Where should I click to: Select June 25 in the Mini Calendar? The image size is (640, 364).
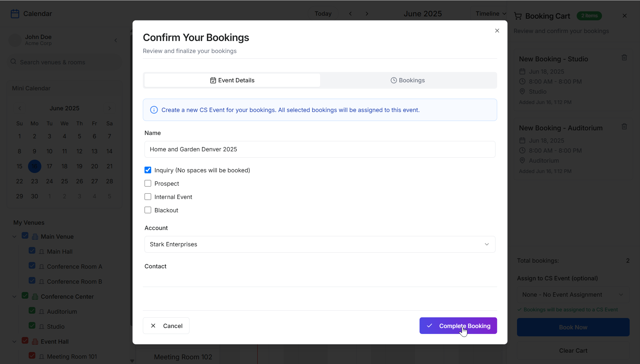(x=64, y=181)
